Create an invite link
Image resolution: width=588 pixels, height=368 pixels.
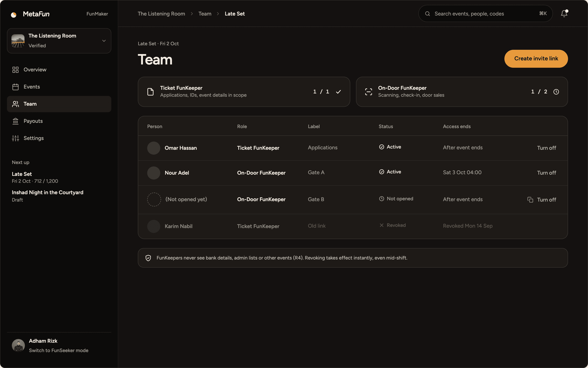[x=536, y=59]
